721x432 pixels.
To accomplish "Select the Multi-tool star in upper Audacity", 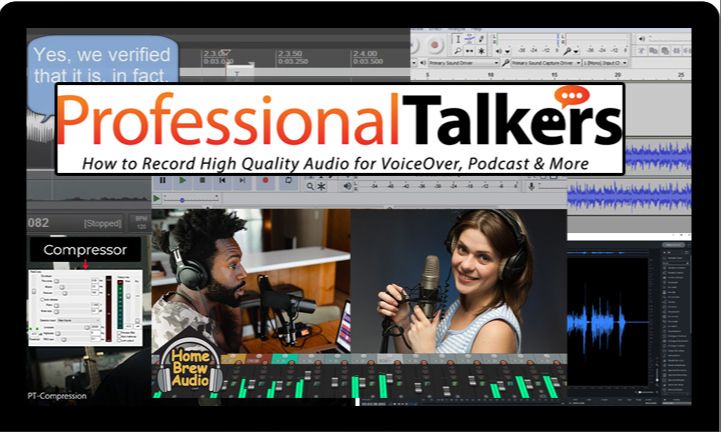I will click(481, 51).
